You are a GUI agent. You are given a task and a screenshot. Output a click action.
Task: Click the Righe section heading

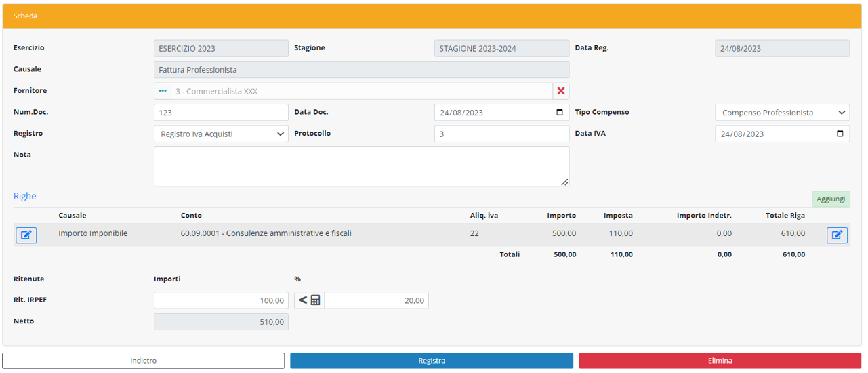click(25, 196)
